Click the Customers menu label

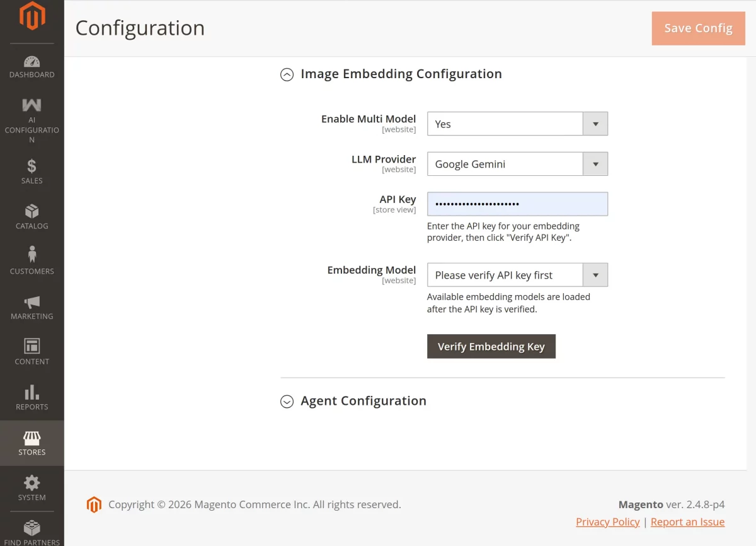pyautogui.click(x=31, y=271)
